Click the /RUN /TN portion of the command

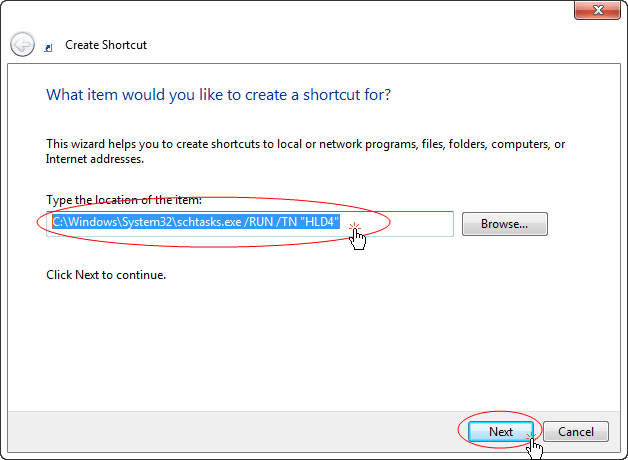(270, 221)
